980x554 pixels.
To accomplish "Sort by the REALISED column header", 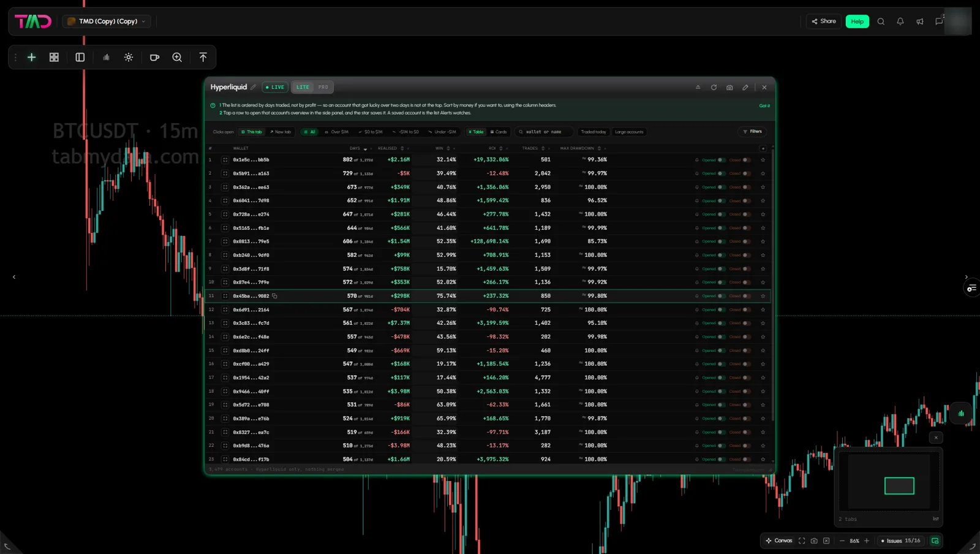I will (387, 148).
